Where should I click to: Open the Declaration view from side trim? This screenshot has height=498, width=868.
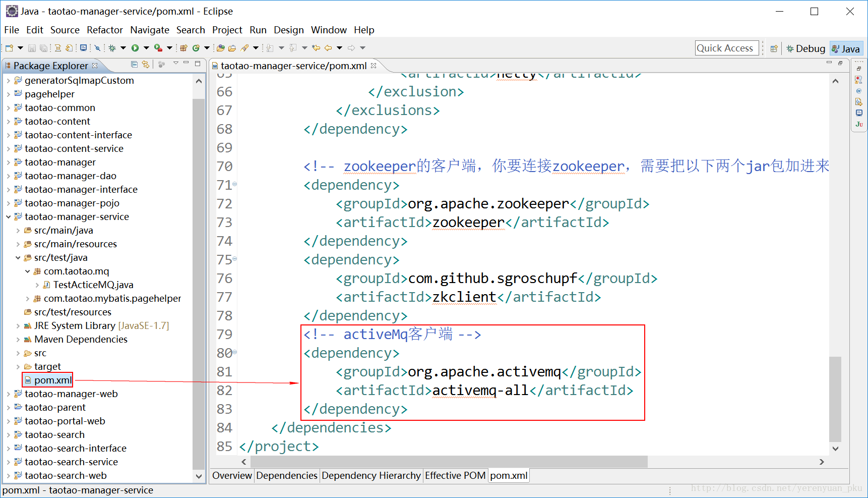(859, 102)
